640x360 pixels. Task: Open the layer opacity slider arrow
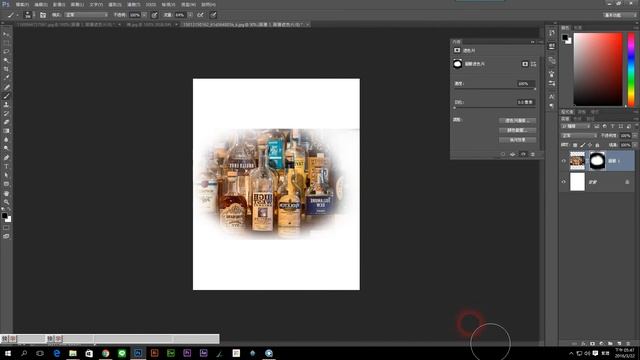coord(635,136)
